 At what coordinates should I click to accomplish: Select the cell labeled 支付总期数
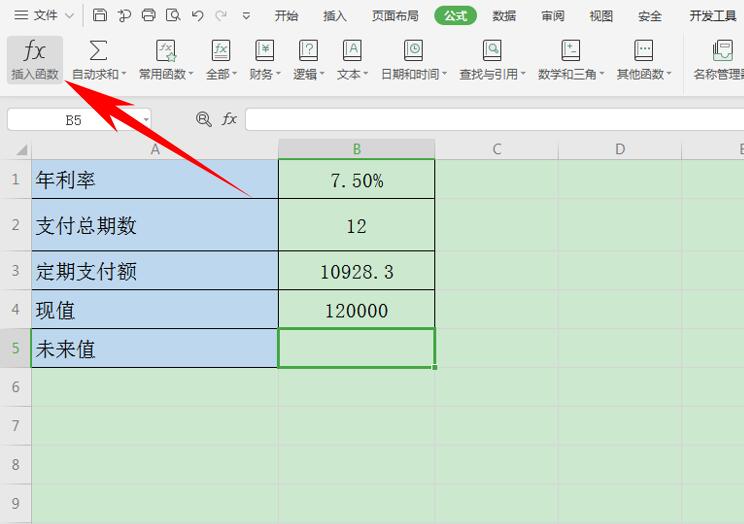pyautogui.click(x=155, y=225)
